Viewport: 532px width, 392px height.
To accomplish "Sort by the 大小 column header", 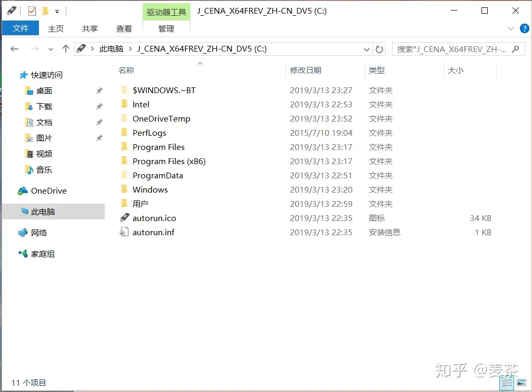I will coord(456,71).
